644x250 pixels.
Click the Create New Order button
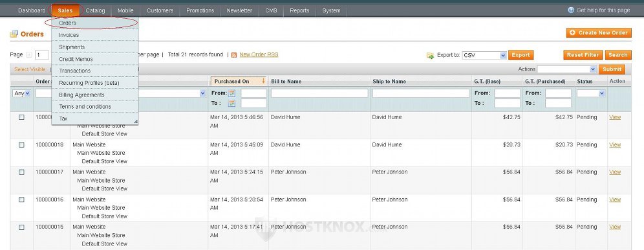point(598,33)
